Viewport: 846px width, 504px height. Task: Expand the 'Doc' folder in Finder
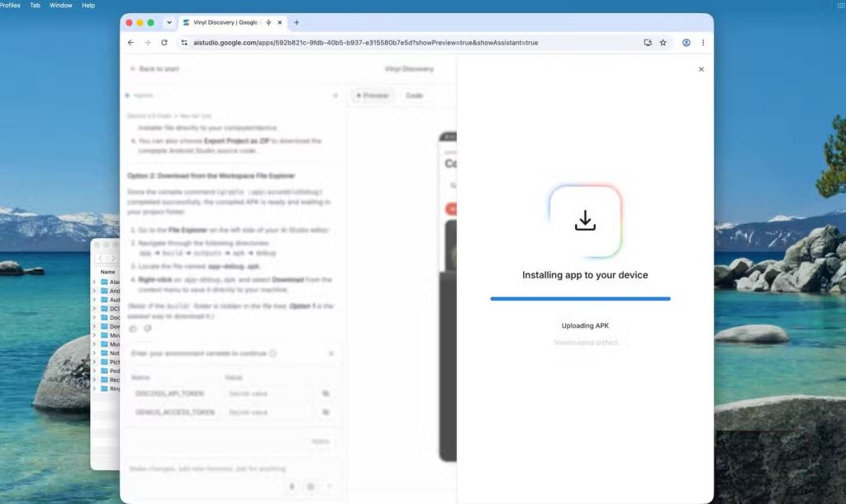point(94,317)
